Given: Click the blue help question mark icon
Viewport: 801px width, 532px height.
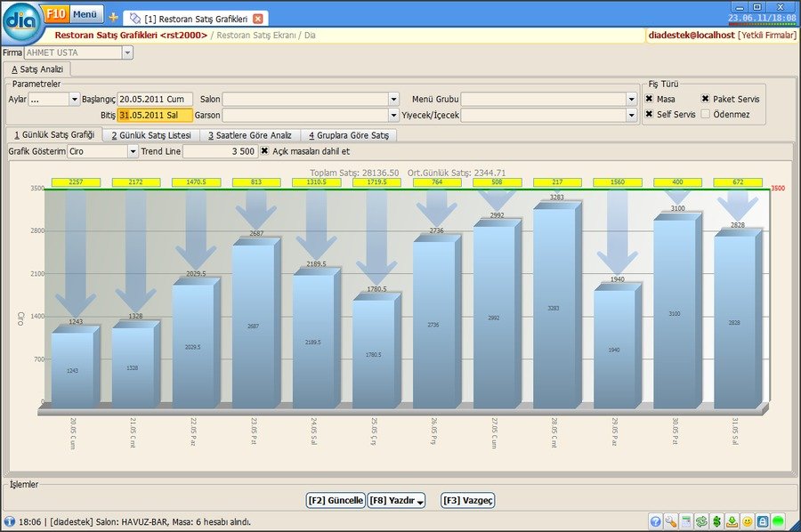Looking at the screenshot, I should pyautogui.click(x=655, y=521).
